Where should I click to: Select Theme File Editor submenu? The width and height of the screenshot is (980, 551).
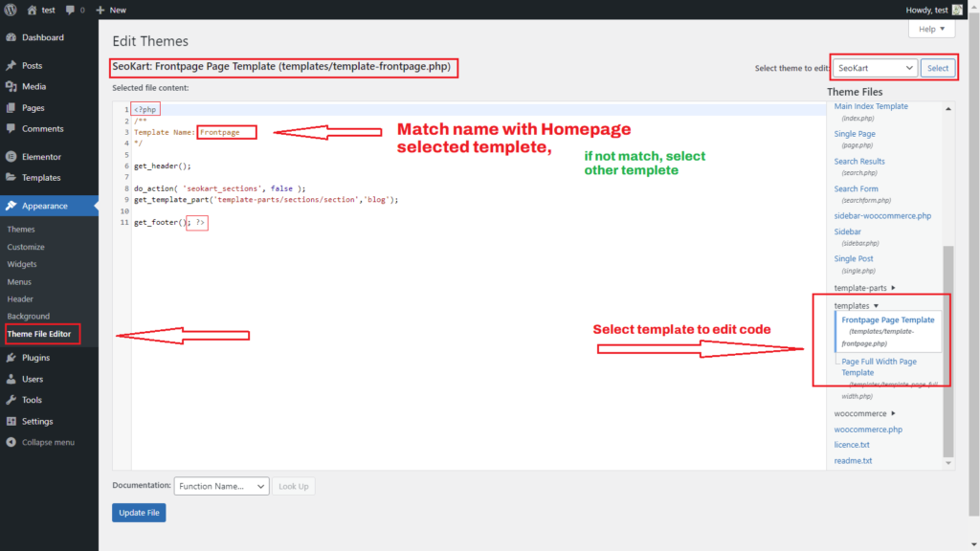pyautogui.click(x=39, y=334)
